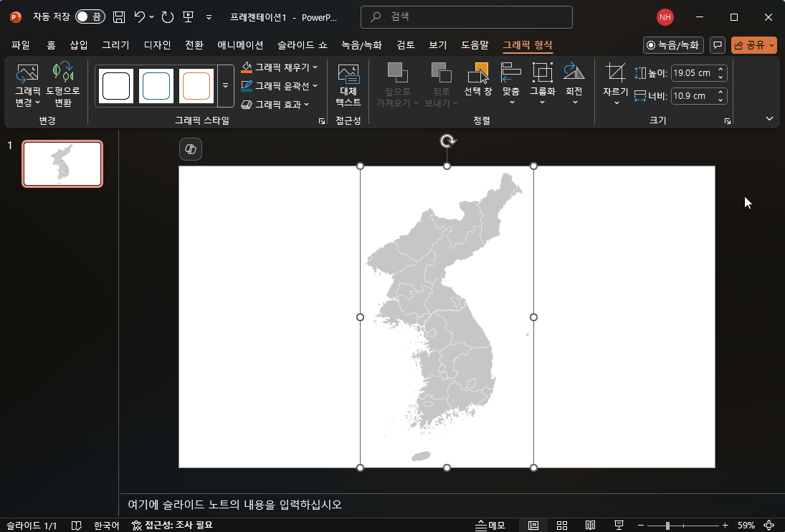Start 슬라이드 쇼 from status bar view toggles
The width and height of the screenshot is (785, 532).
pos(619,525)
